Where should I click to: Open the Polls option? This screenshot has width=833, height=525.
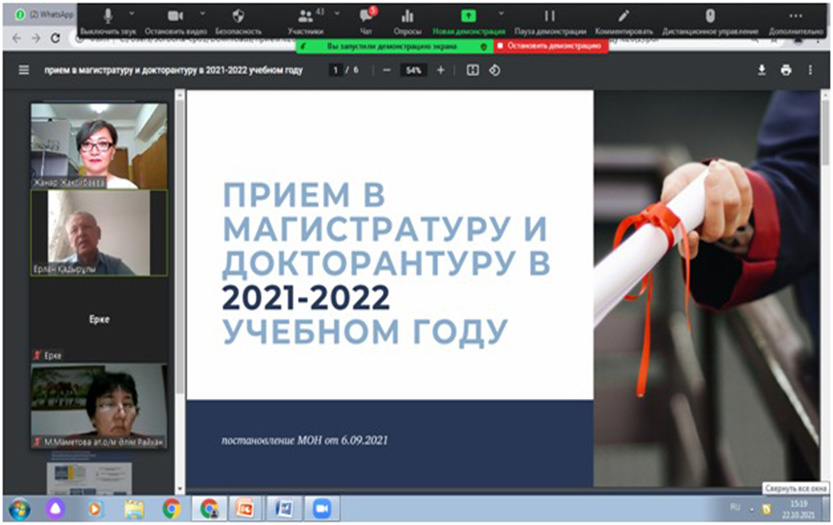click(407, 16)
